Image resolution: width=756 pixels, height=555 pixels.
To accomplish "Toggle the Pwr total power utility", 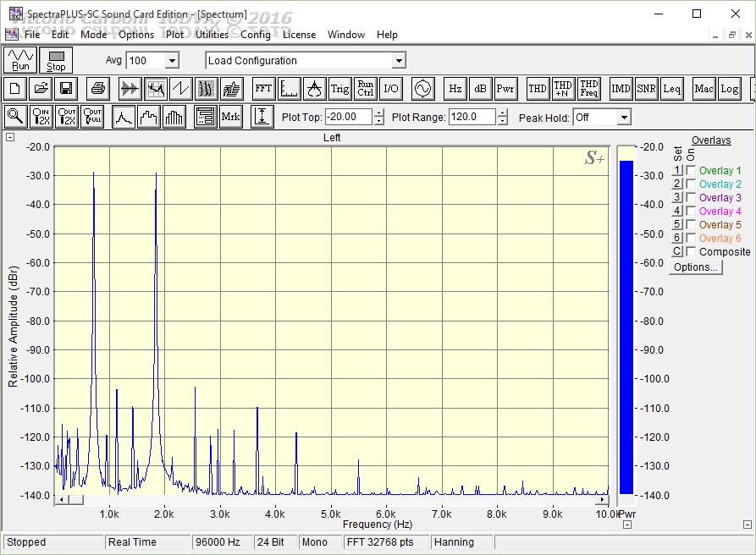I will (505, 89).
